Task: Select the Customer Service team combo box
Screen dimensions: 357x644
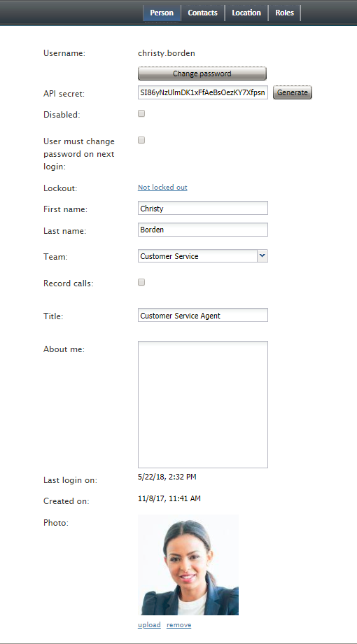Action: point(203,256)
